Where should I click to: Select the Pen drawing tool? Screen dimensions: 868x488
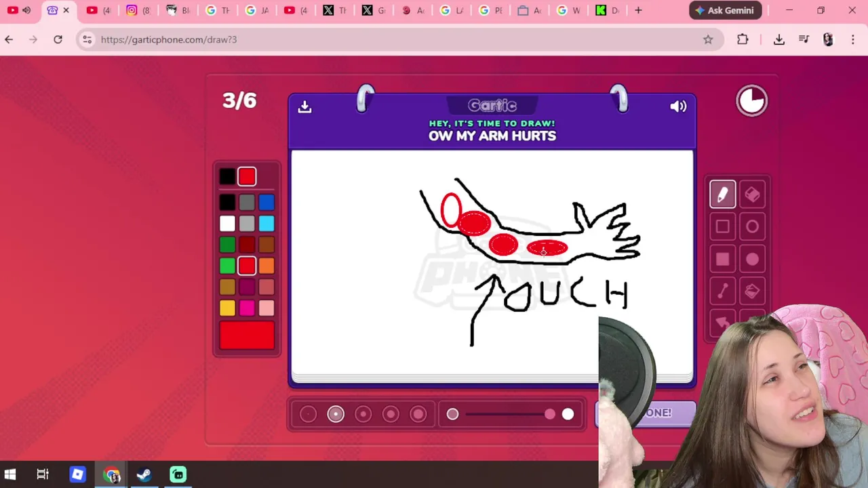[722, 195]
